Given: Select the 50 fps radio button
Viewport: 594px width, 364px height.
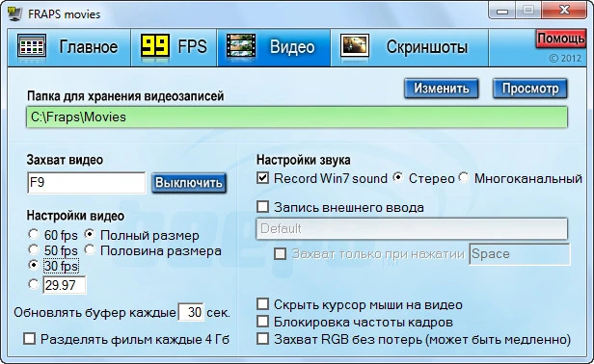Looking at the screenshot, I should [34, 249].
